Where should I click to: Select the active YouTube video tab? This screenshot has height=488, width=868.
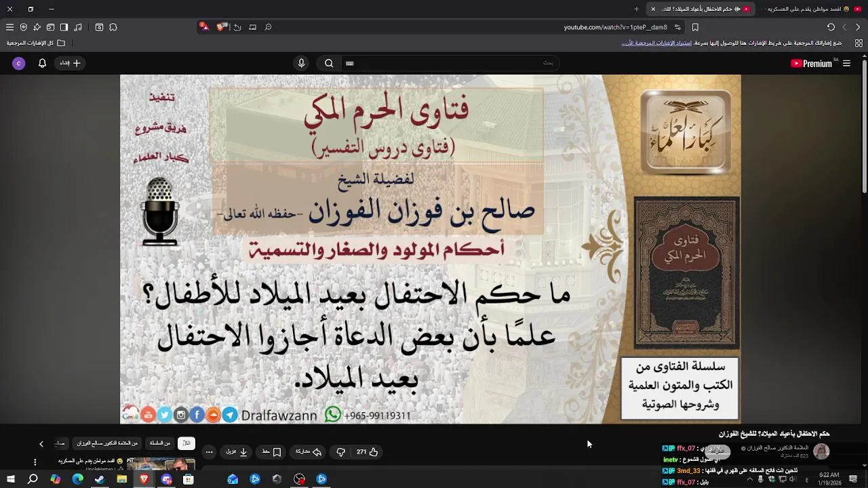(702, 9)
